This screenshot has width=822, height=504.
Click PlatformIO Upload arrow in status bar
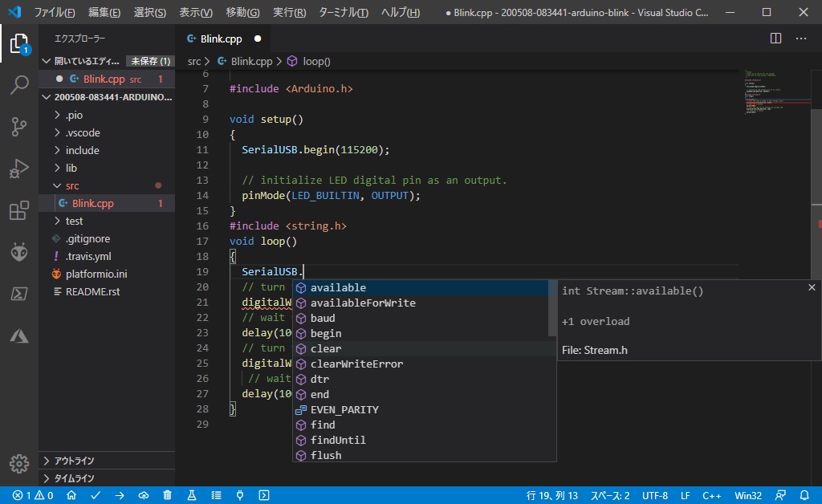click(x=120, y=496)
